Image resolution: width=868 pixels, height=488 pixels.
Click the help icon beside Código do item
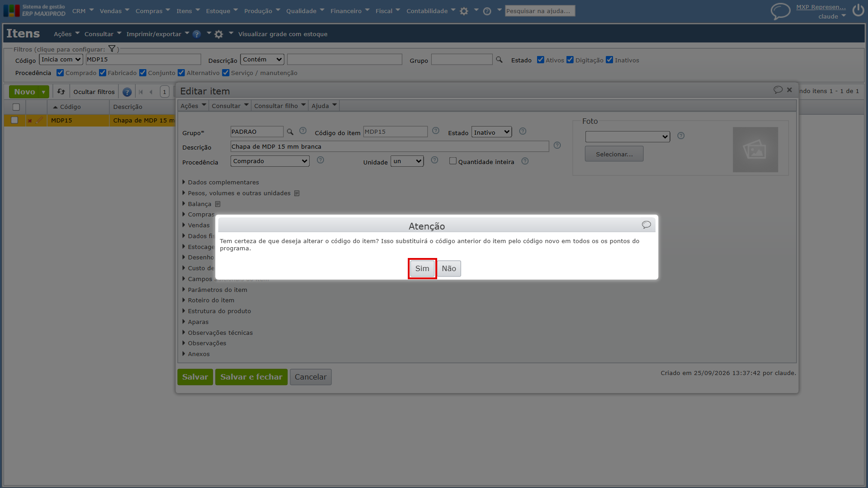coord(435,131)
